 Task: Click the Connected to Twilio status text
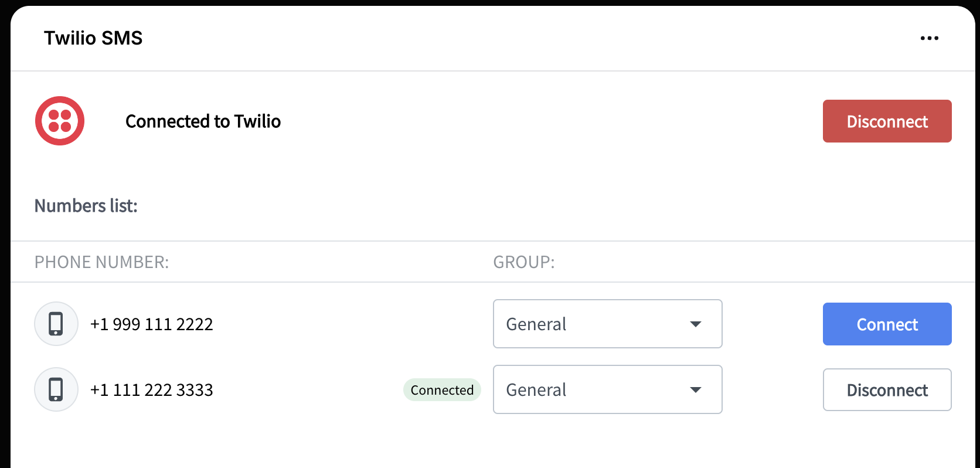click(203, 121)
